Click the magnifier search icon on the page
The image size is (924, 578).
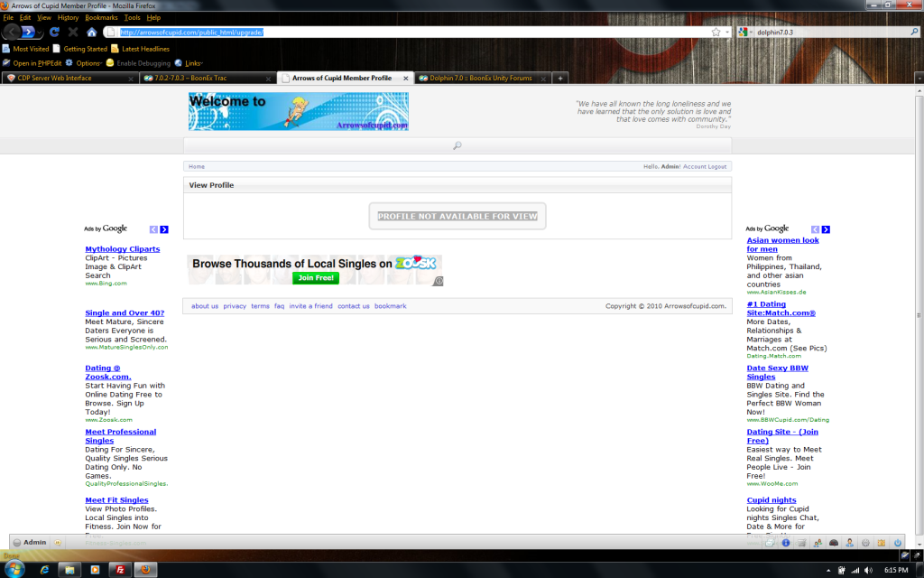pos(457,145)
